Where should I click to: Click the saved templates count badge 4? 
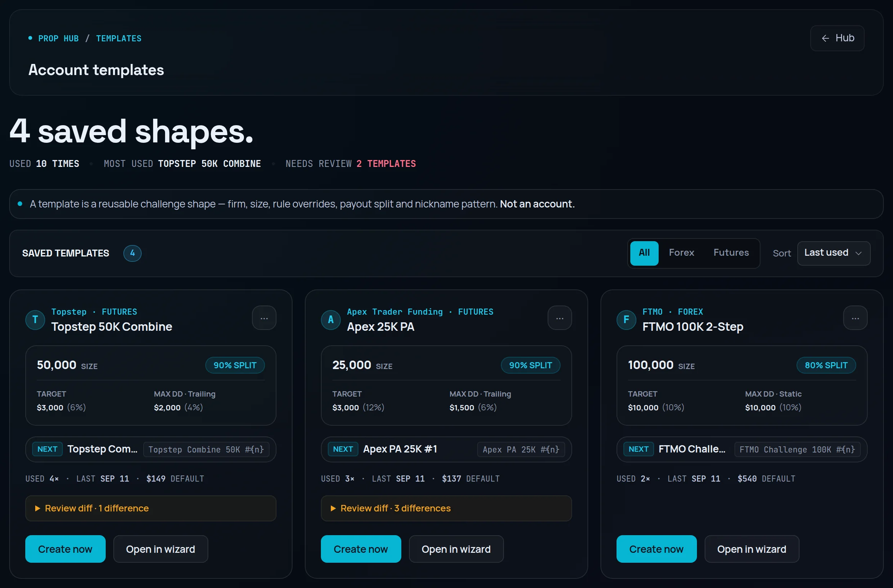(x=132, y=253)
